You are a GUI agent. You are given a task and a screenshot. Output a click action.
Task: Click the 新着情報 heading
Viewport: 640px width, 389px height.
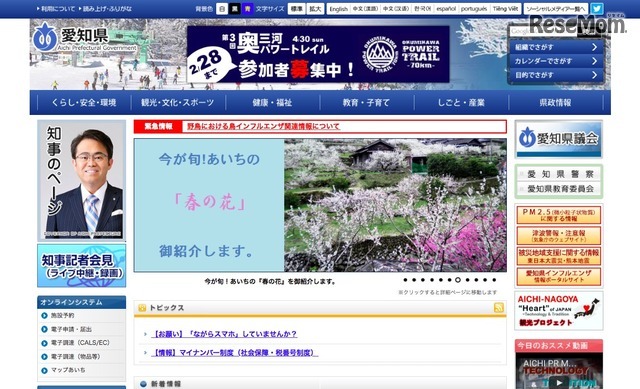[x=166, y=384]
